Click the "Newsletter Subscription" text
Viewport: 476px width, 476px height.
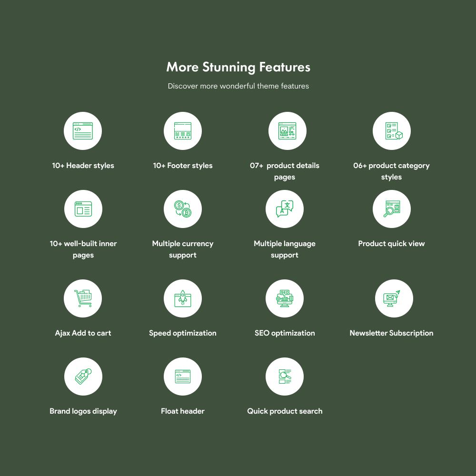[391, 333]
